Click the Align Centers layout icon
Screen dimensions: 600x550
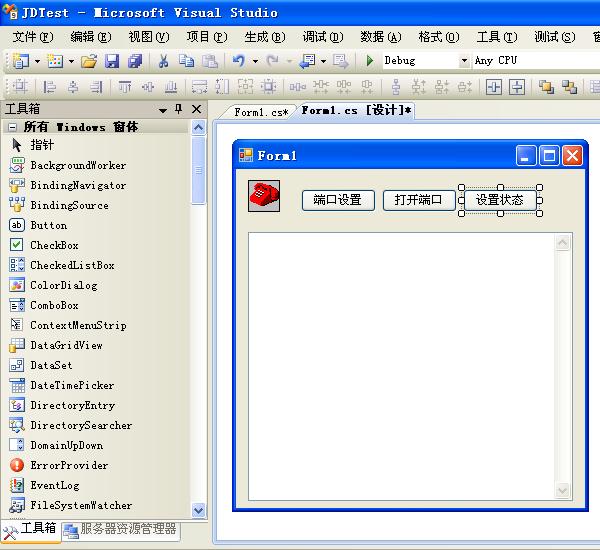point(73,87)
